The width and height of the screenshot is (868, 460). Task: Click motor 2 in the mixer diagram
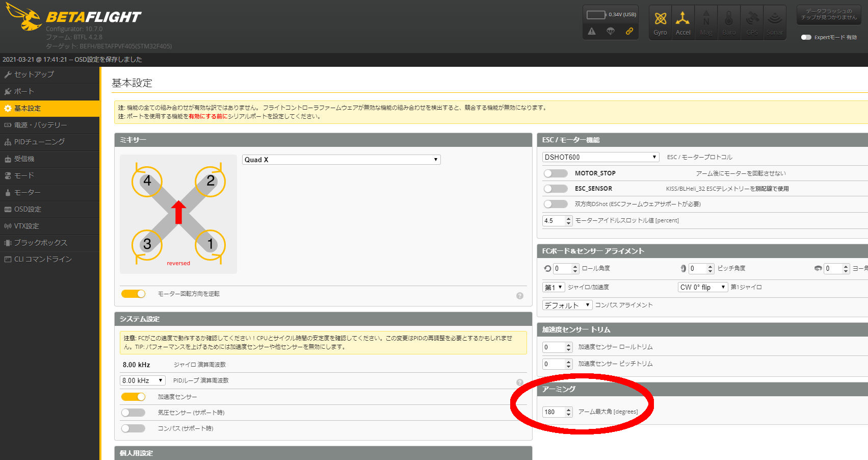tap(210, 181)
